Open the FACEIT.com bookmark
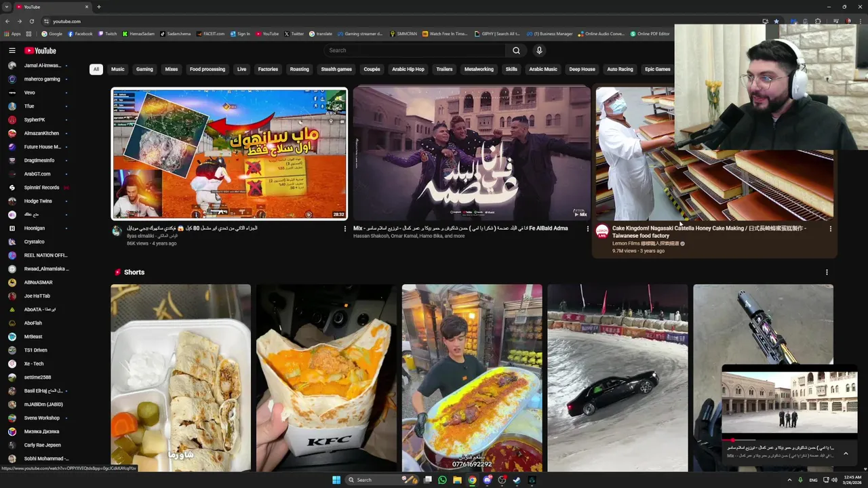 pyautogui.click(x=210, y=34)
